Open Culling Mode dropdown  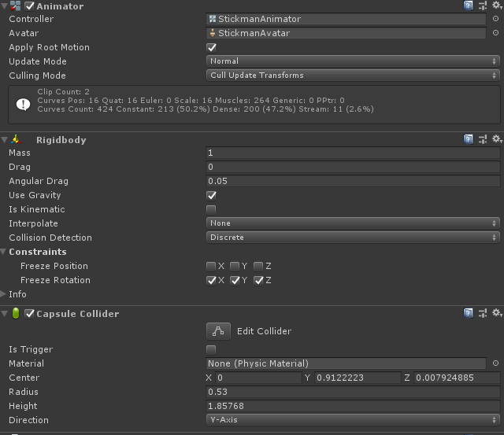point(353,75)
